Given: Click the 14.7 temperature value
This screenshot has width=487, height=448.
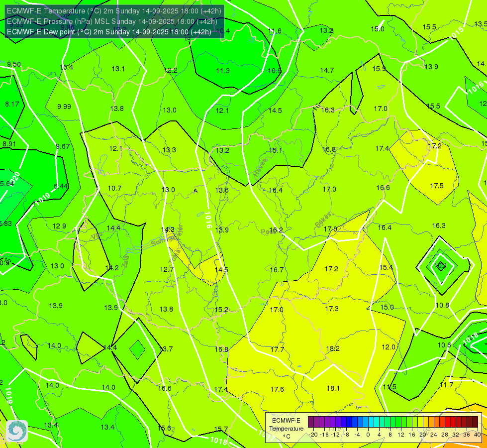Looking at the screenshot, I should tap(327, 71).
